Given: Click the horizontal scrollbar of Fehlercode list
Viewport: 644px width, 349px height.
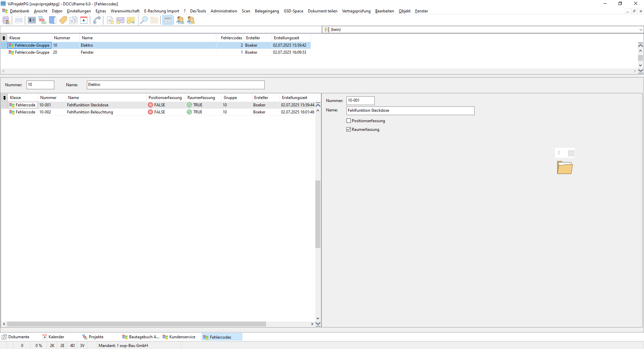Looking at the screenshot, I should pyautogui.click(x=137, y=324).
